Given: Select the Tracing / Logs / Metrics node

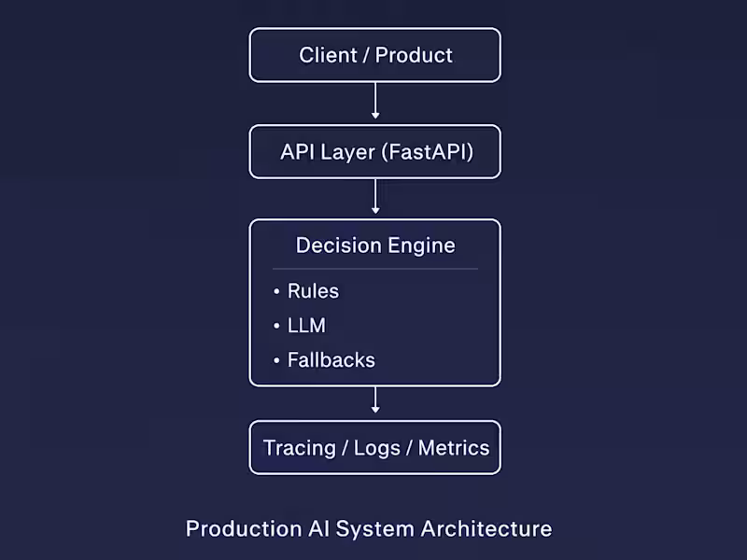Looking at the screenshot, I should [x=374, y=448].
